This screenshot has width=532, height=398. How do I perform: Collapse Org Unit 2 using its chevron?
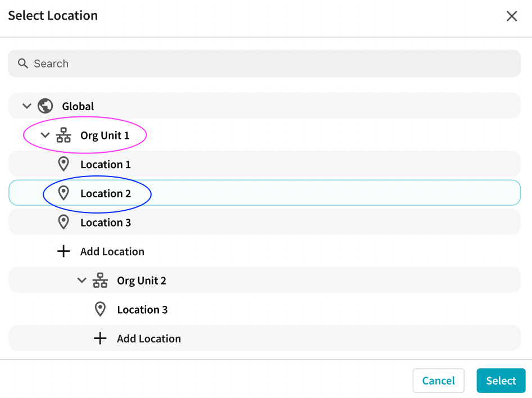(82, 281)
